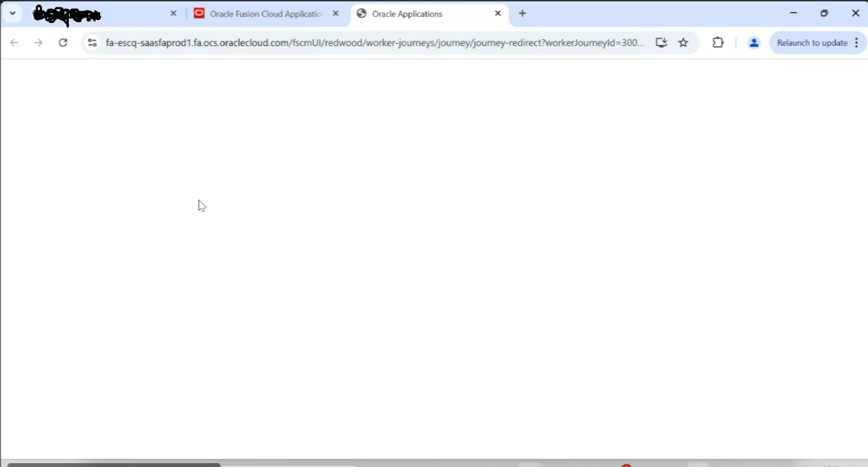Viewport: 868px width, 467px height.
Task: Open the Extensions puzzle-piece icon
Action: tap(717, 43)
